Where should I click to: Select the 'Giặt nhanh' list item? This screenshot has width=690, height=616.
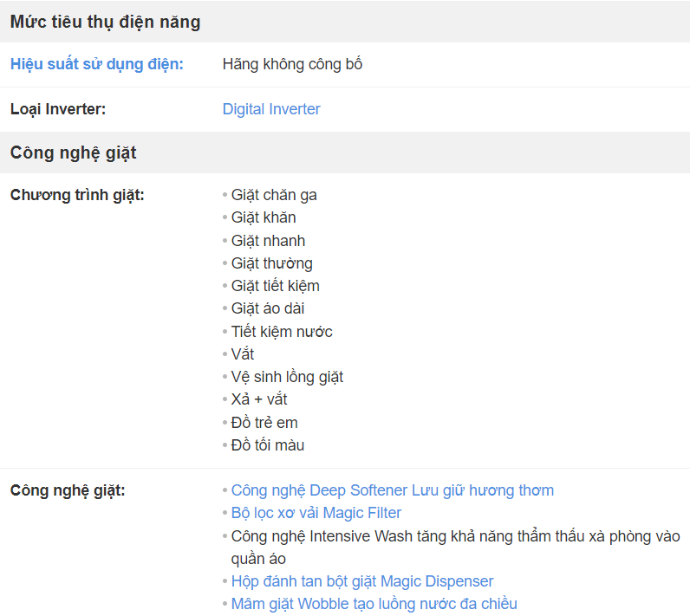(x=268, y=241)
